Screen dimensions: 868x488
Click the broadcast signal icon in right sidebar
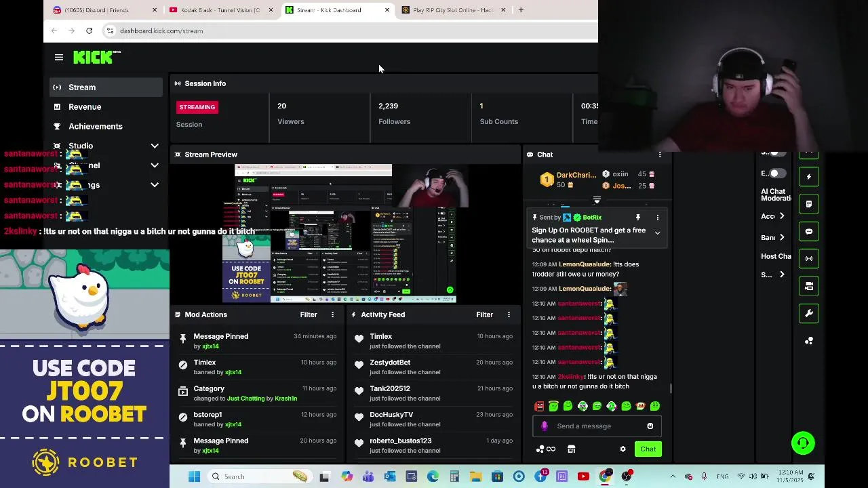point(808,258)
